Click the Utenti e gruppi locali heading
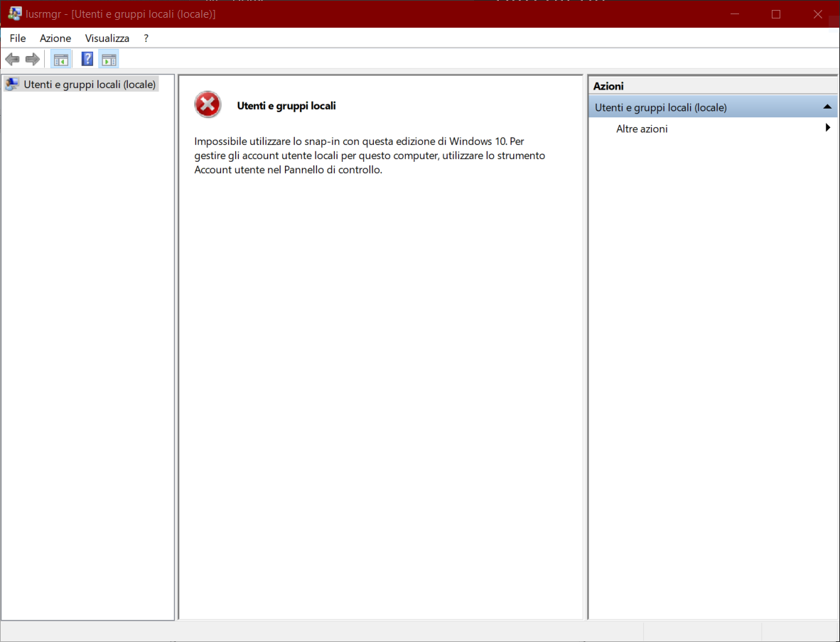840x642 pixels. 286,106
